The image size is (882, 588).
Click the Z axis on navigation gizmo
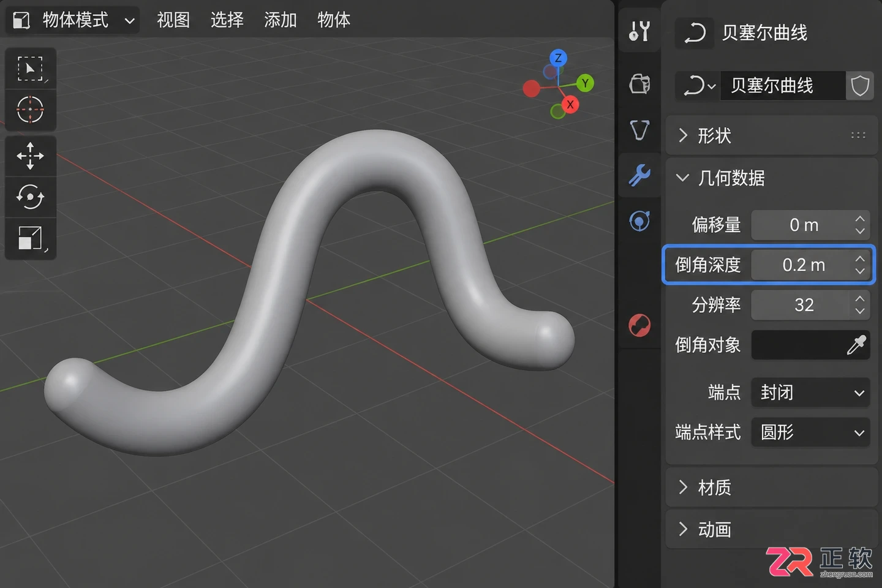tap(558, 58)
